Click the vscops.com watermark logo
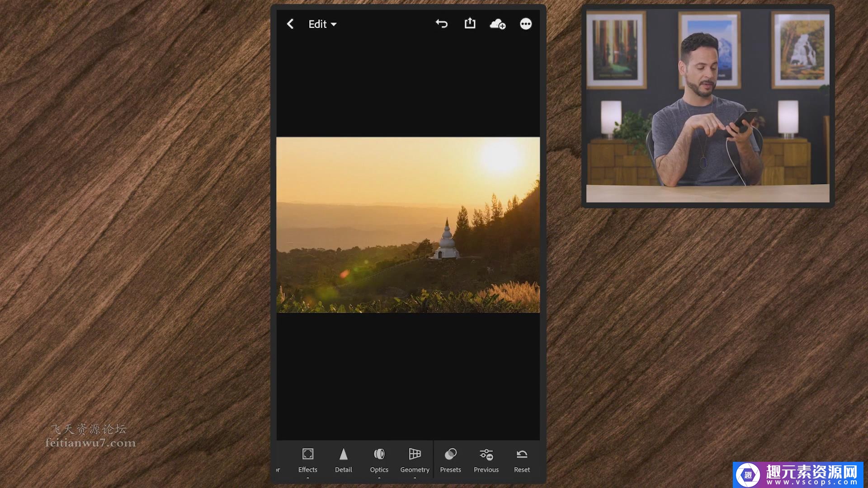Image resolution: width=868 pixels, height=488 pixels. tap(798, 474)
